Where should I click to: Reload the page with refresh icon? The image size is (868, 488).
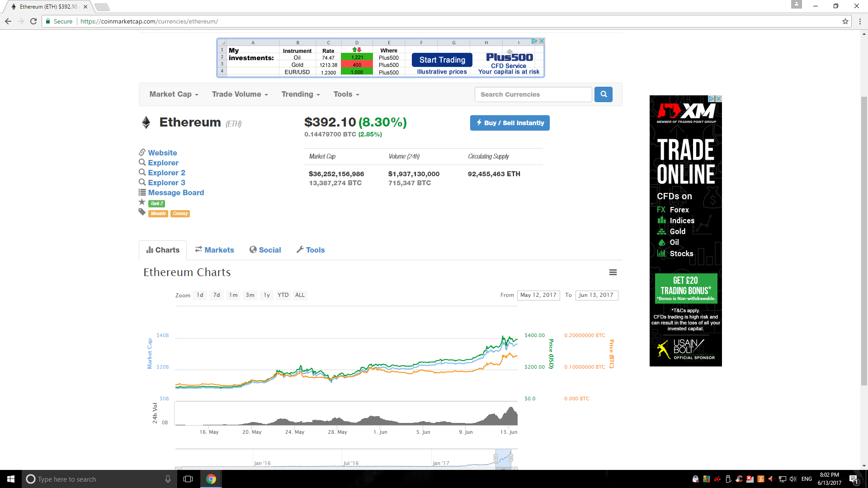pyautogui.click(x=33, y=21)
